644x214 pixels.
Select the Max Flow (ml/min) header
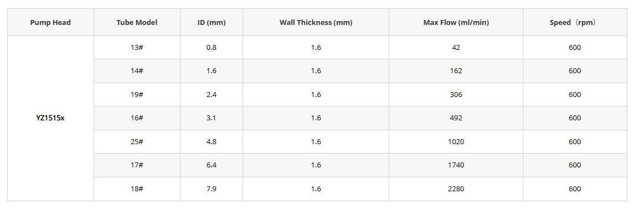456,22
